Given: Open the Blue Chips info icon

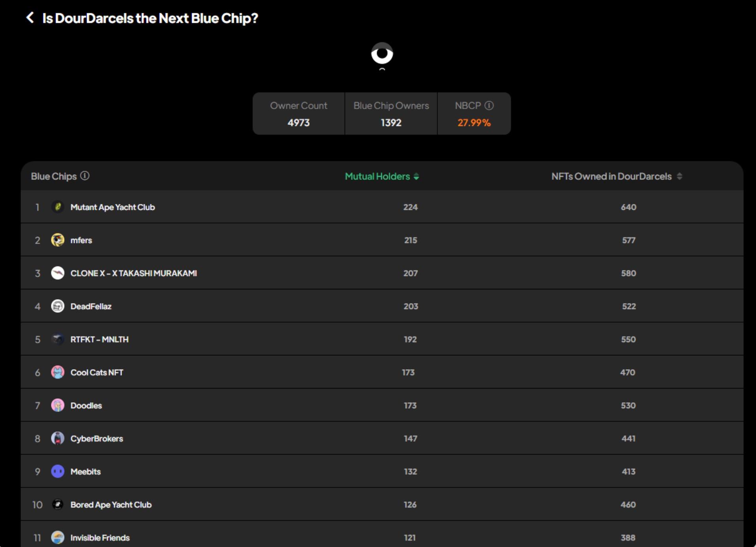Looking at the screenshot, I should [85, 176].
